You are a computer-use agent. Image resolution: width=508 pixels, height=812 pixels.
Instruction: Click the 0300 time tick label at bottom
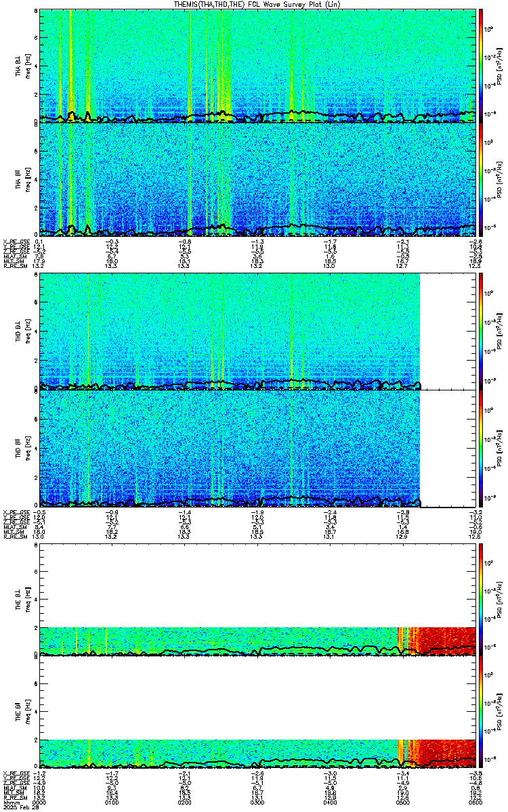point(257,803)
